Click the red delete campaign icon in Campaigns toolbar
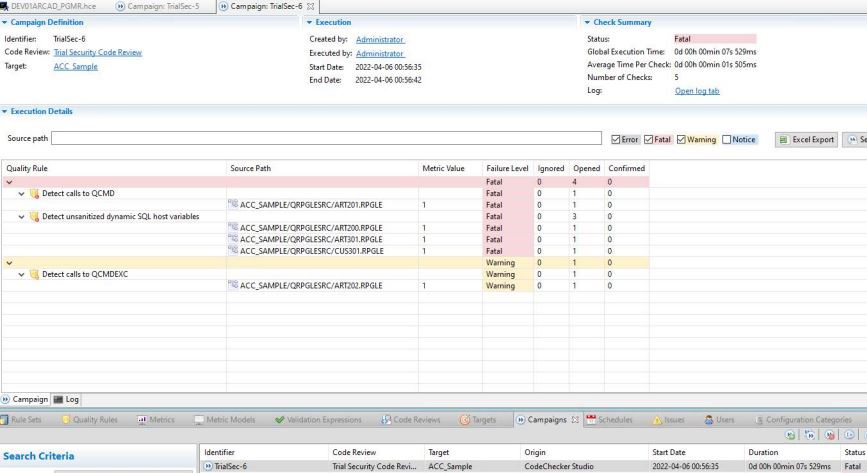The image size is (867, 473). pos(829,435)
